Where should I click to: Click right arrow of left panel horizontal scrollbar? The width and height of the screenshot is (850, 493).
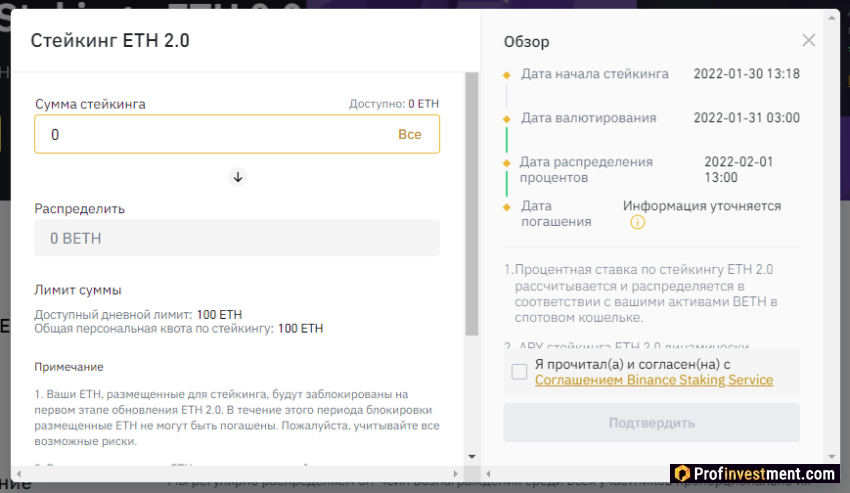(455, 473)
